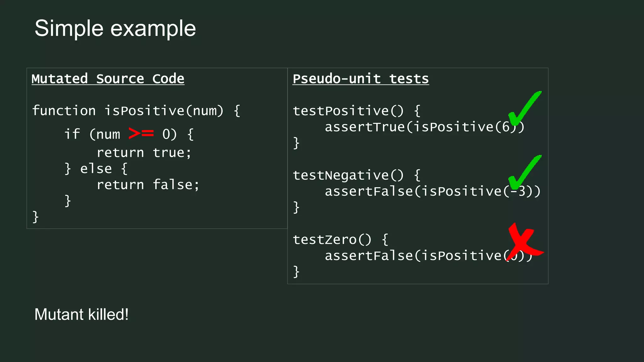Click the 'testPositive() {' test name
Image resolution: width=644 pixels, height=362 pixels.
[x=356, y=111]
